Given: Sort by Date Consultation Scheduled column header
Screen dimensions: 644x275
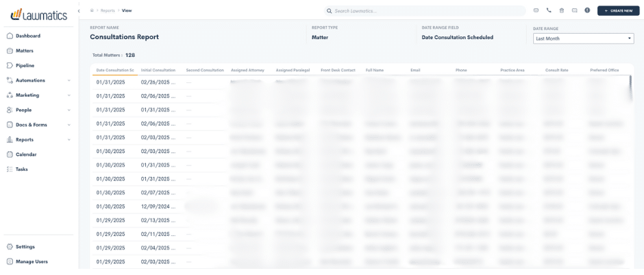Looking at the screenshot, I should tap(115, 70).
